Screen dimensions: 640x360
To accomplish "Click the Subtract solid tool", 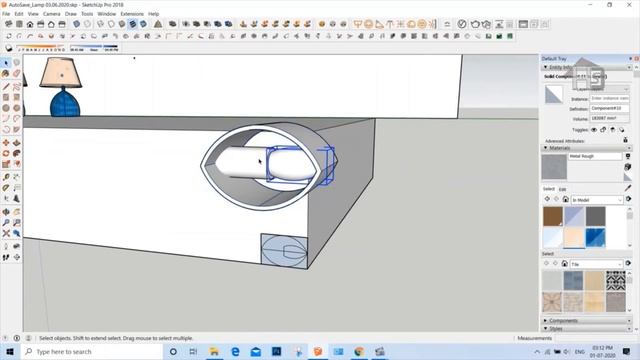I will (x=207, y=24).
